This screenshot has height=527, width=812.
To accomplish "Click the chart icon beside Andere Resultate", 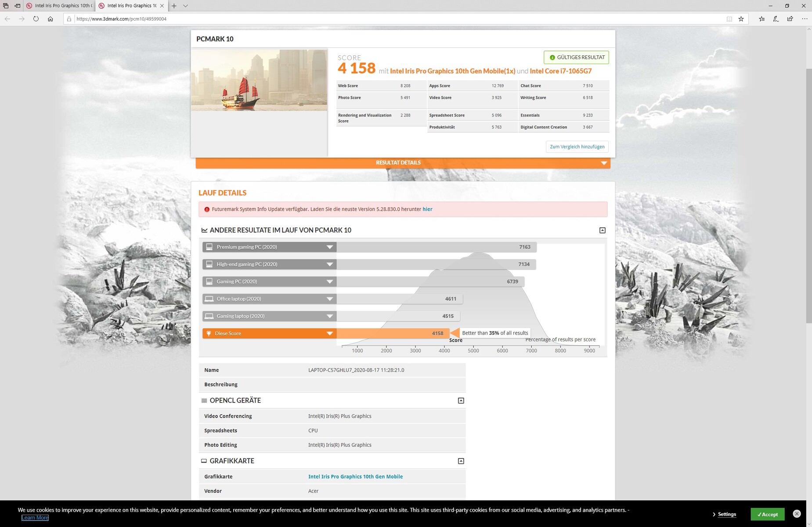I will pyautogui.click(x=204, y=230).
